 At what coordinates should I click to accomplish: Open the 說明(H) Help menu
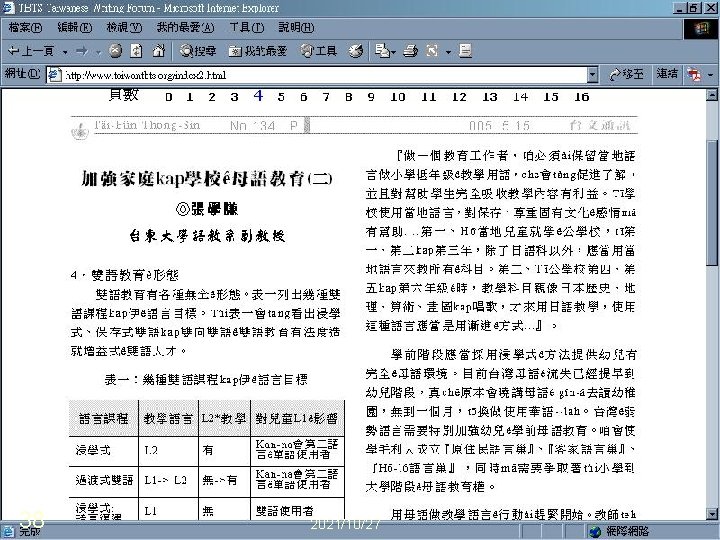296,28
